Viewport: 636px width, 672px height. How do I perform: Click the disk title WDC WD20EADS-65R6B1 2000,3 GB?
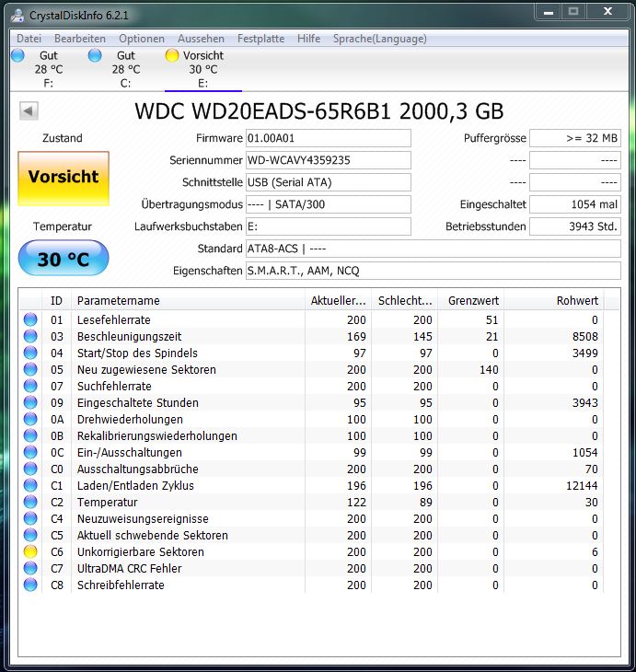coord(318,111)
